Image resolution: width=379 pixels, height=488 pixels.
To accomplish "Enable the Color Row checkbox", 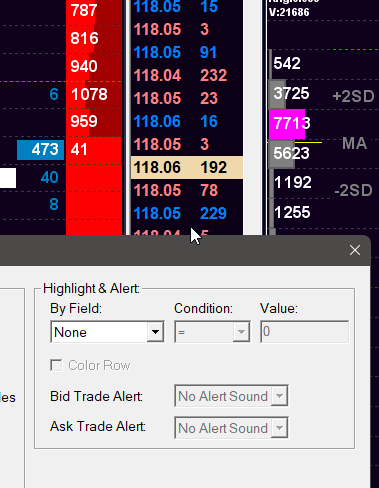I will (x=56, y=365).
